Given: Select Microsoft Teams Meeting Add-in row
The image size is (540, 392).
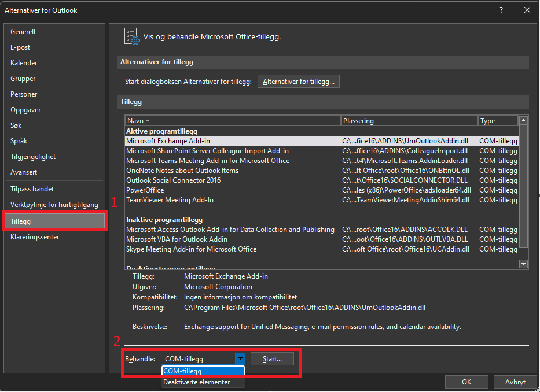Looking at the screenshot, I should [322, 161].
